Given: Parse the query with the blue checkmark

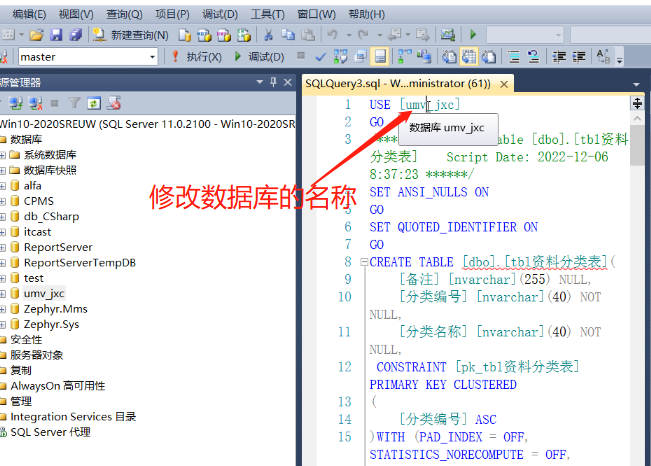Looking at the screenshot, I should click(x=320, y=56).
